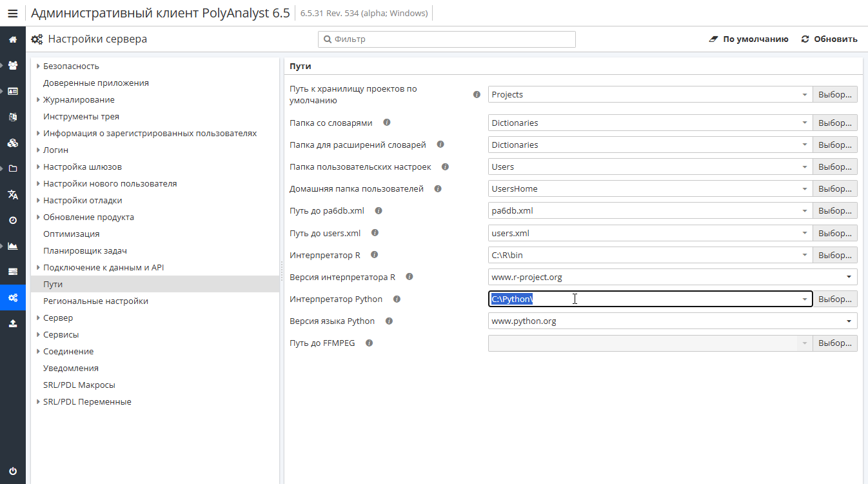Click info icon next to Интерпретатор R
Viewport: 868px width, 484px height.
(375, 255)
